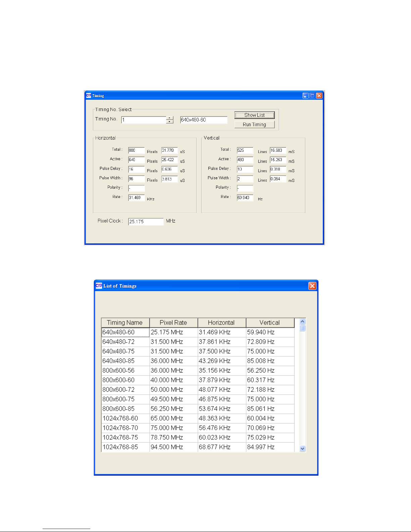Click Vertical Pulse Delay 0.318 mS field
The image size is (411, 532).
(278, 169)
